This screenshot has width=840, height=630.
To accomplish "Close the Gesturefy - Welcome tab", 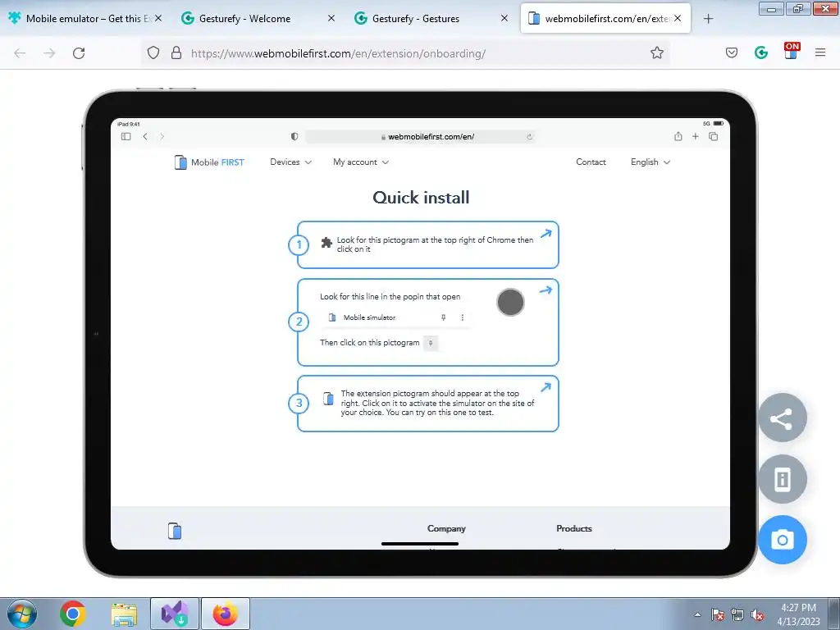I will pos(331,18).
